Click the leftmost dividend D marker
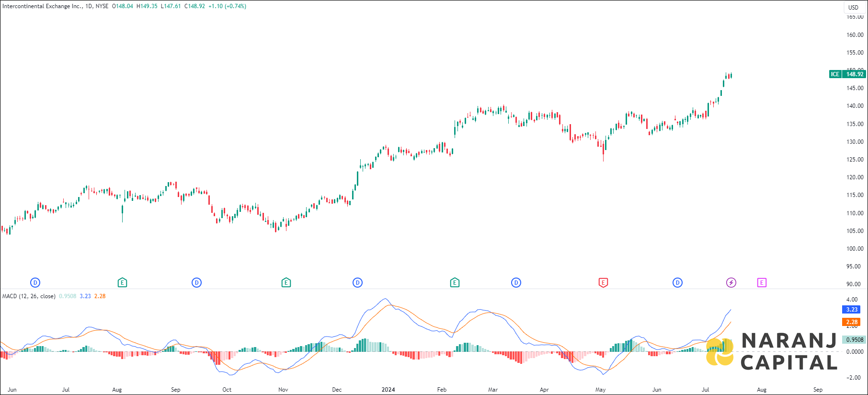The width and height of the screenshot is (868, 395). coord(35,283)
